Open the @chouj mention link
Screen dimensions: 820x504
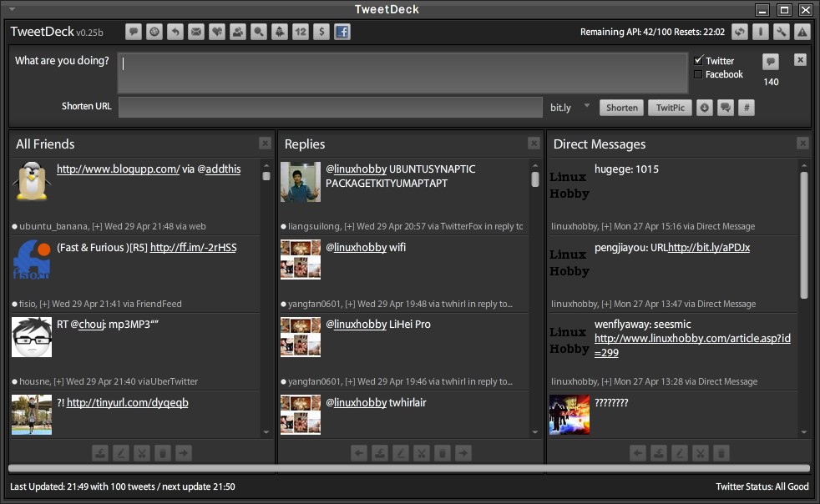pyautogui.click(x=92, y=324)
